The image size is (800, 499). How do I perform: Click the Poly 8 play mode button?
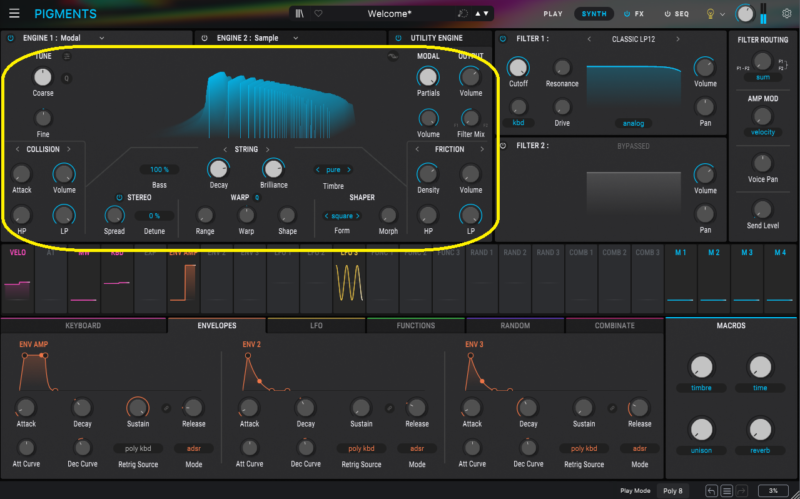672,491
